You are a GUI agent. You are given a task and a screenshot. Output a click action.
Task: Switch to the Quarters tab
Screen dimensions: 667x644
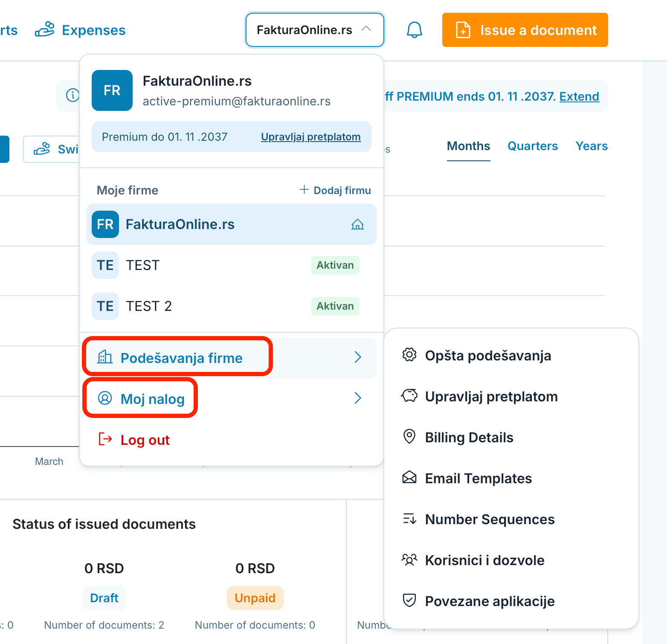[533, 146]
